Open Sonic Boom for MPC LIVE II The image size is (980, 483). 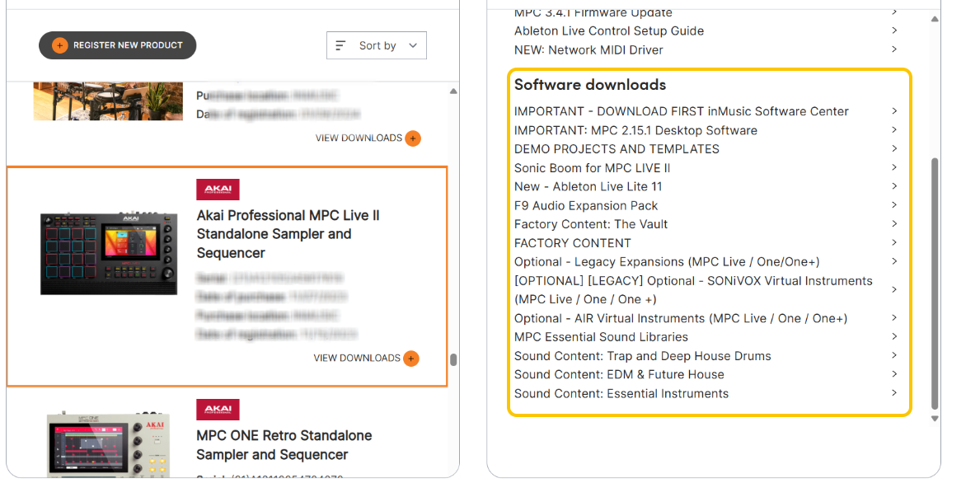593,167
